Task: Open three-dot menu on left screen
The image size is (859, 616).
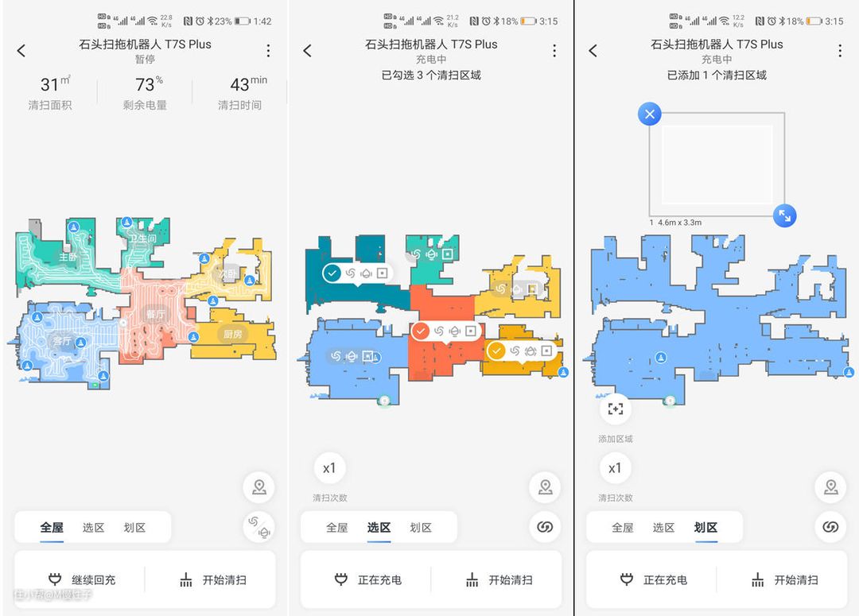Action: pos(269,51)
